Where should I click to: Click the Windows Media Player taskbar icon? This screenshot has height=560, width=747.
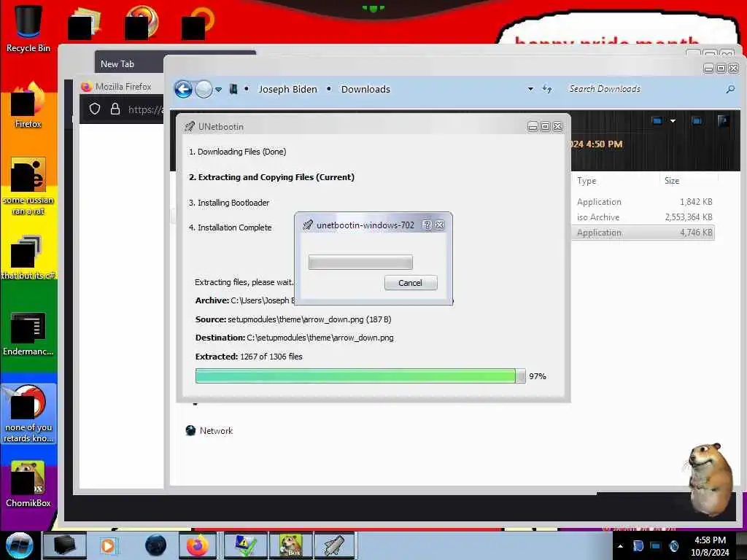(108, 545)
